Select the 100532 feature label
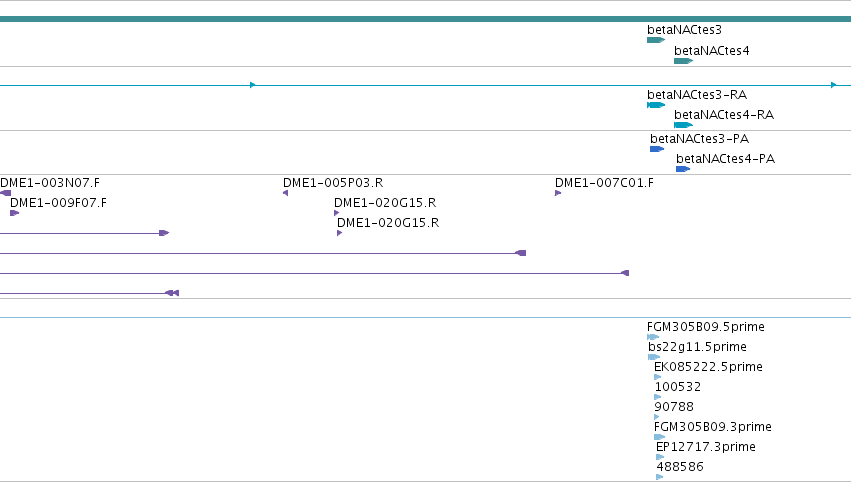 pyautogui.click(x=678, y=387)
